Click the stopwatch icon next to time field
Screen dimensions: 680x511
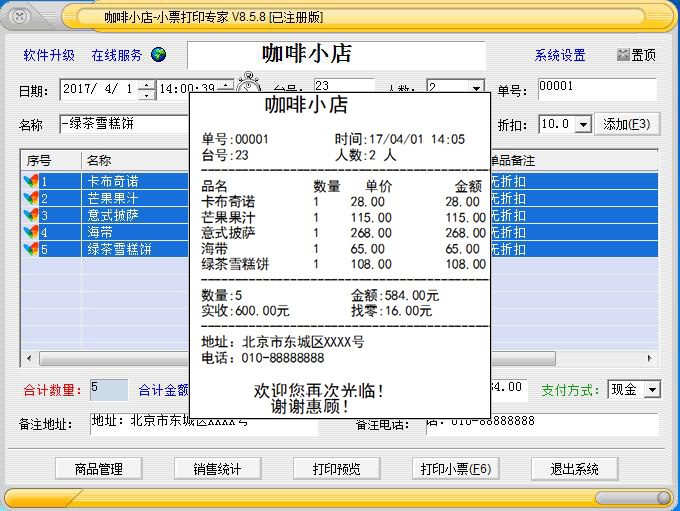(246, 86)
